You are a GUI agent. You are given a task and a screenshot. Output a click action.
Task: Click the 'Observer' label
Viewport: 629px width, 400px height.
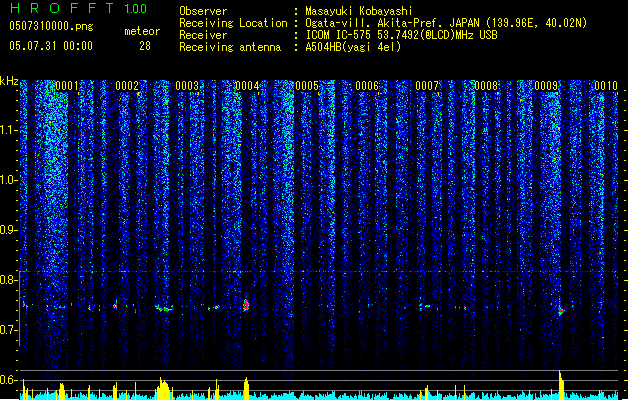[203, 11]
